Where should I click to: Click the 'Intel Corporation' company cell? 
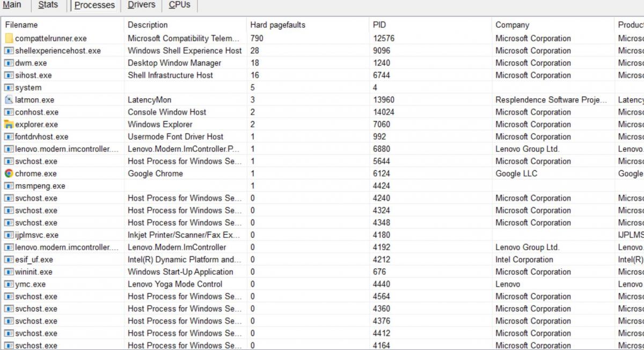pos(524,260)
